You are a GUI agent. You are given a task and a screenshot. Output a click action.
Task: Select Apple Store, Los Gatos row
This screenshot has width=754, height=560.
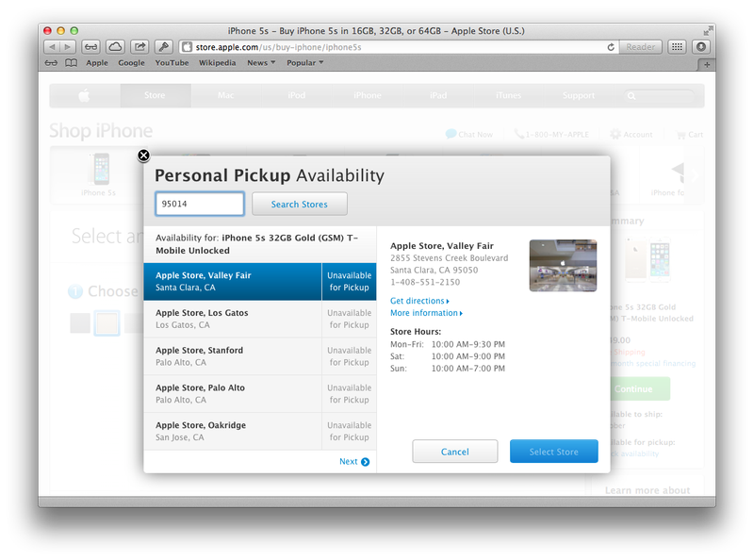click(x=260, y=319)
